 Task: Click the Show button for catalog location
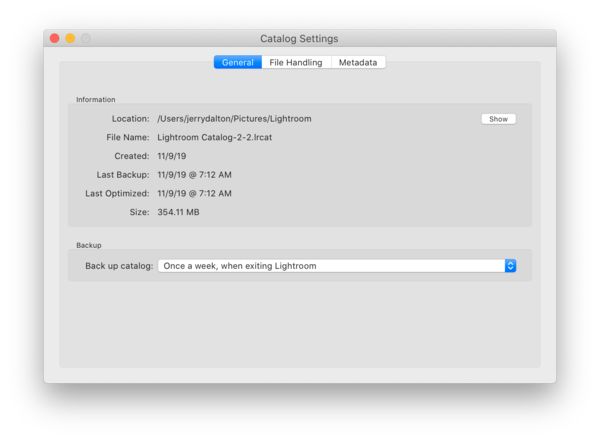point(498,119)
